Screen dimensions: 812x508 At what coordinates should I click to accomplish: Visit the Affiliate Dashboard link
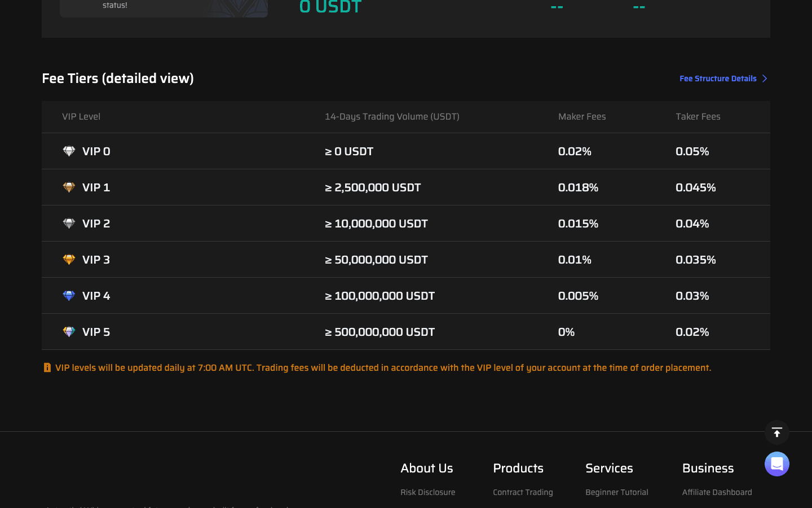tap(717, 492)
